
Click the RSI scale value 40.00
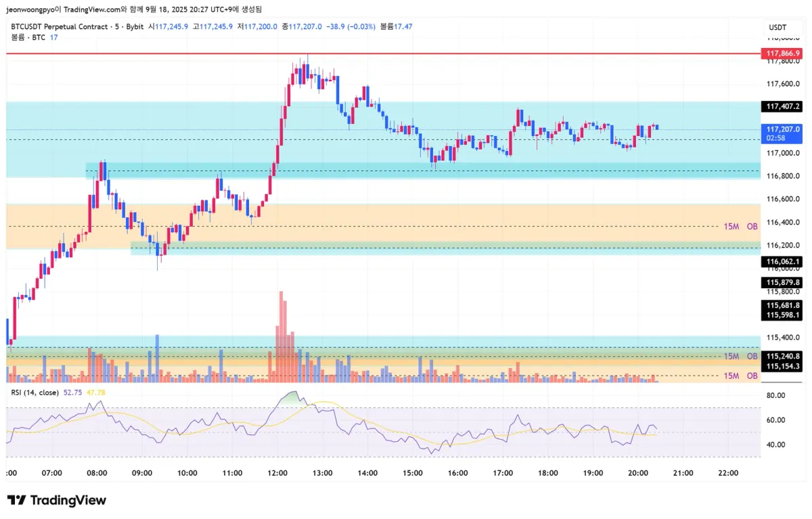tap(776, 445)
